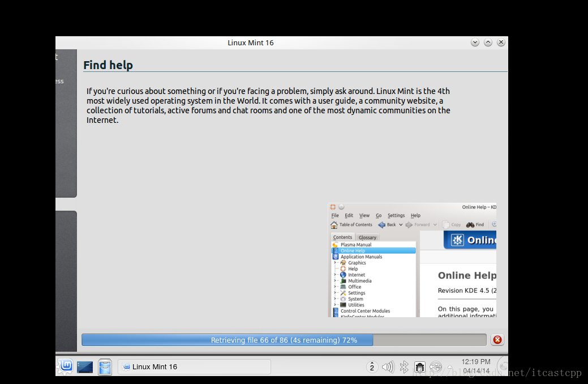Click the Forward arrow in the help picture
The image size is (588, 384).
(409, 224)
